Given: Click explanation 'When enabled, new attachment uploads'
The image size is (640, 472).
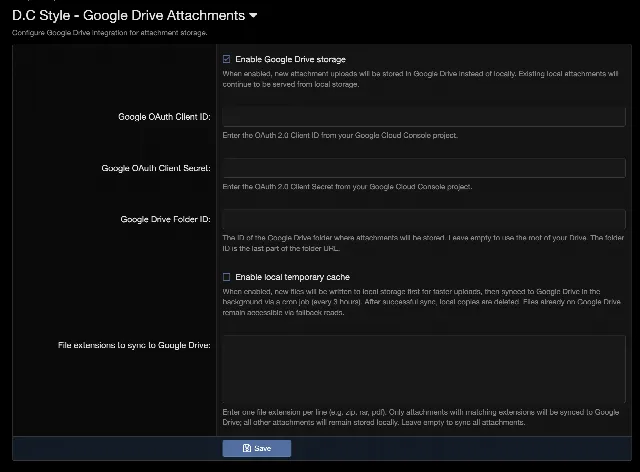Looking at the screenshot, I should click(420, 79).
